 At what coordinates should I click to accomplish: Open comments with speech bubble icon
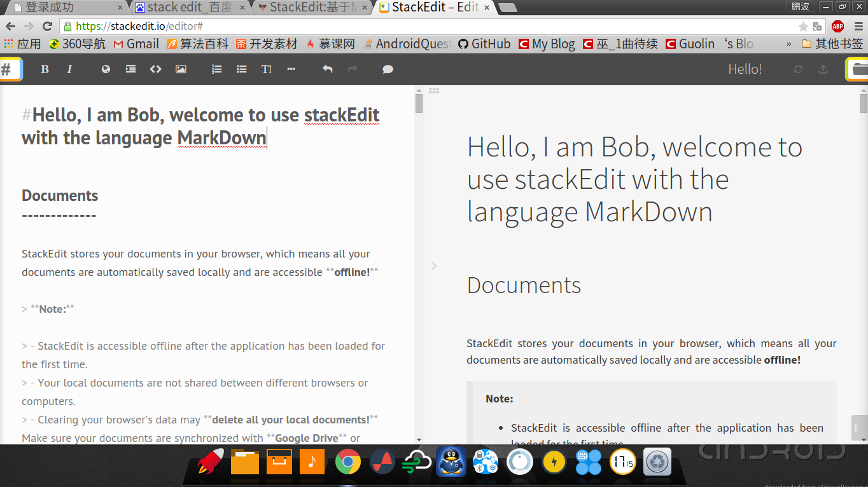tap(388, 69)
